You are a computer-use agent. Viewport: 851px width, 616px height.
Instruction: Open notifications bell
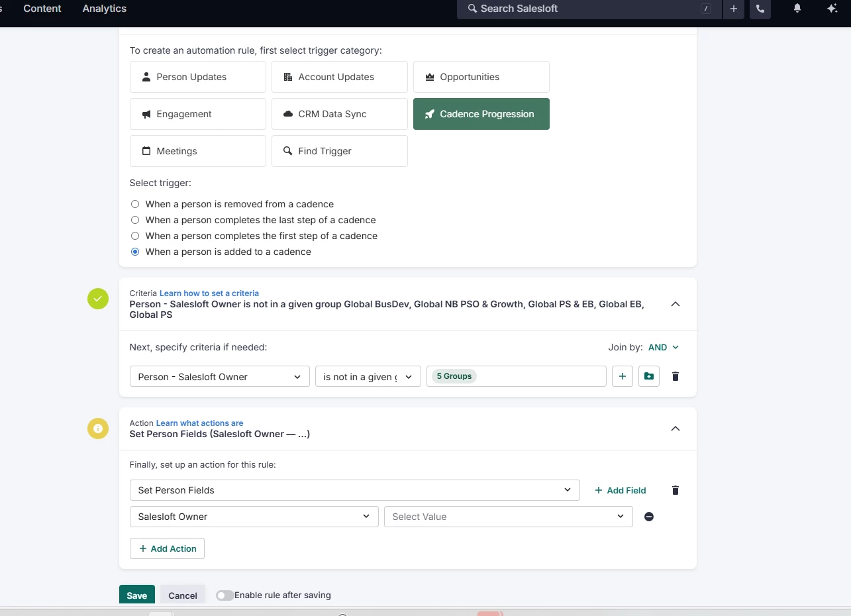tap(797, 8)
